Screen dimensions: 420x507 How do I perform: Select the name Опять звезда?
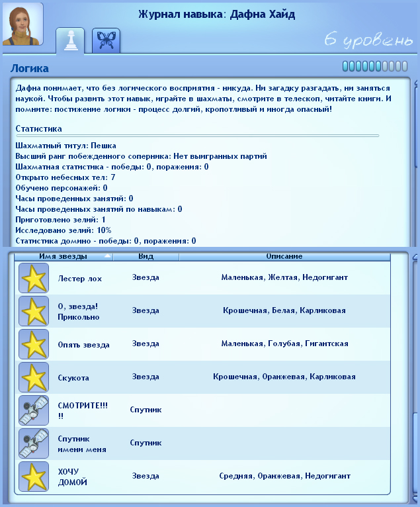click(84, 345)
